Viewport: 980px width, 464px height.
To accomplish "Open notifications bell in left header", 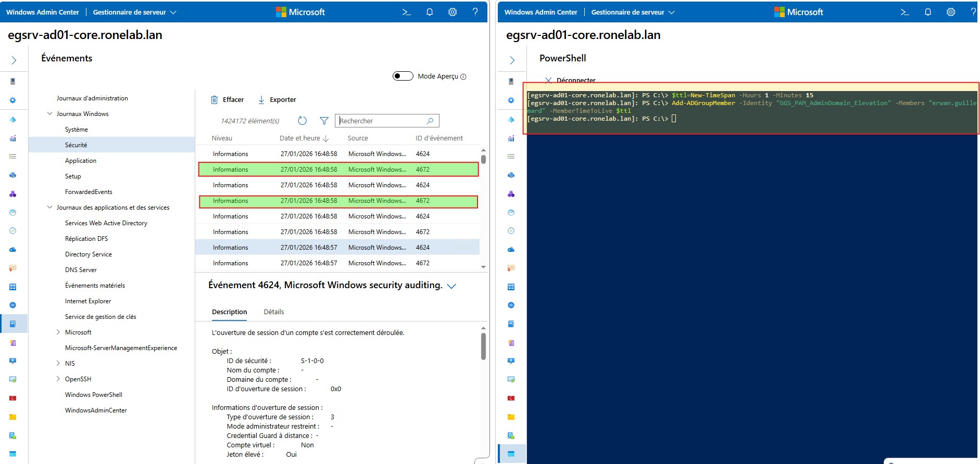I will [x=430, y=12].
